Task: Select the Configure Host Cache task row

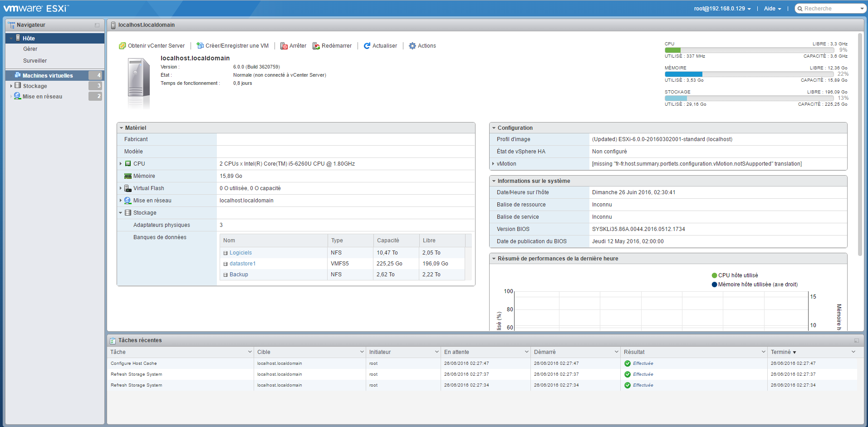Action: [482, 363]
